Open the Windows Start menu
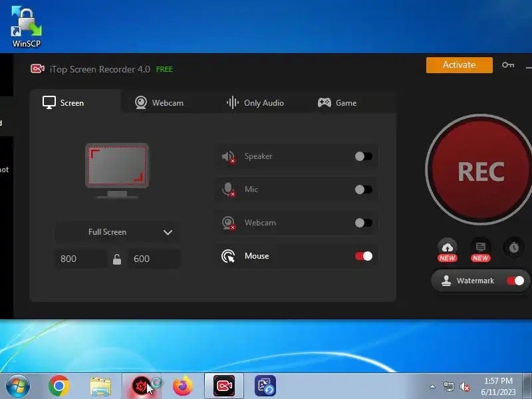The height and width of the screenshot is (399, 532). click(18, 386)
